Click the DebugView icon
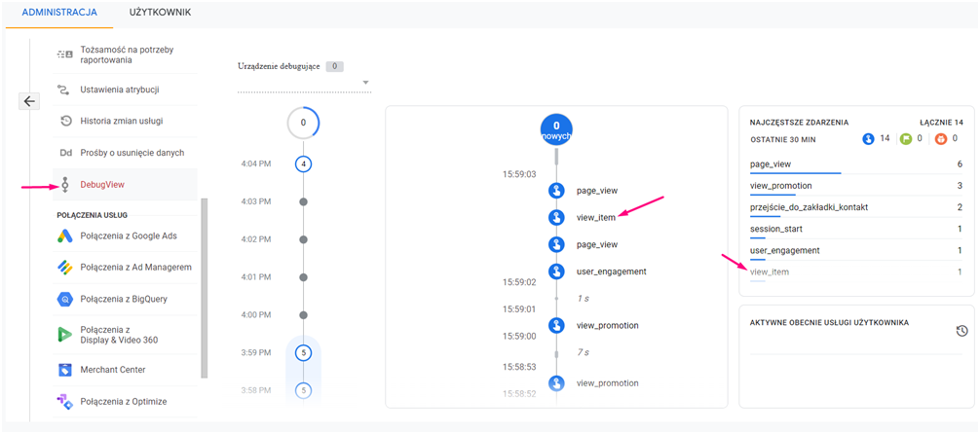 (65, 185)
